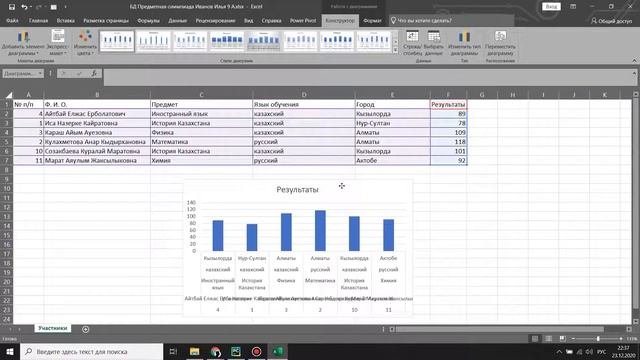The width and height of the screenshot is (640, 360).
Task: Switch to Normal view in status bar
Action: [535, 339]
